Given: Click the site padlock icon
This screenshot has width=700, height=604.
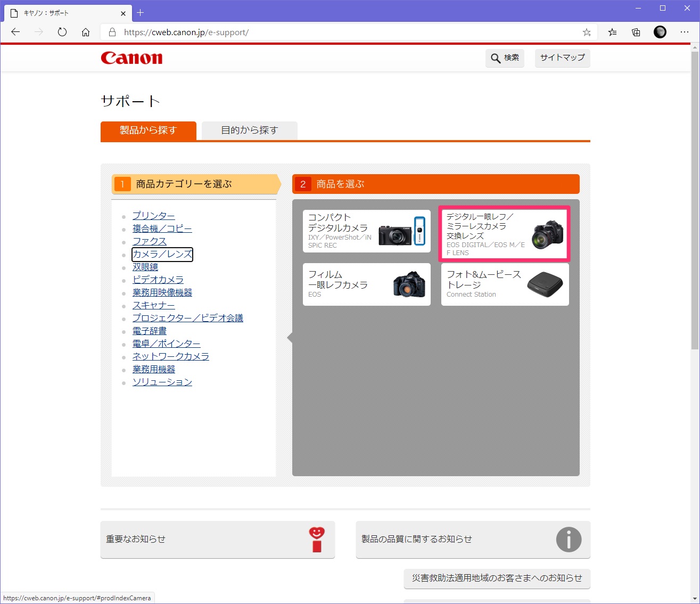Looking at the screenshot, I should [x=112, y=32].
